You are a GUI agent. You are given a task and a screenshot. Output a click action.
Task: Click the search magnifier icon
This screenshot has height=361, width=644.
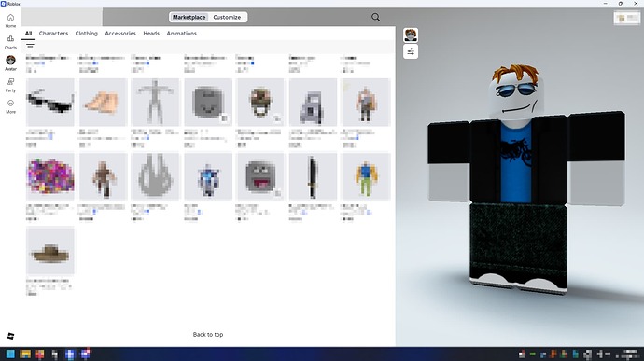point(375,17)
